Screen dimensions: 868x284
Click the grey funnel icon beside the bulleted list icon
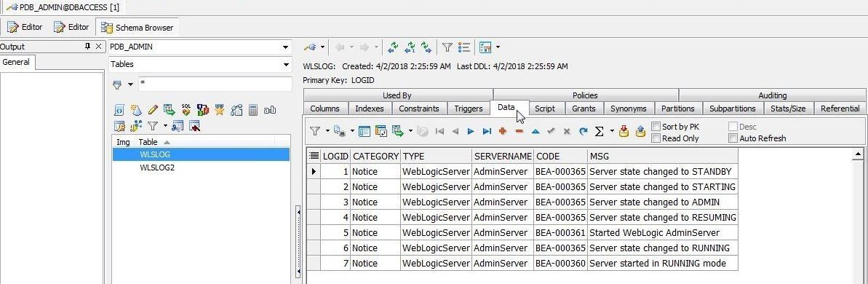(x=447, y=47)
